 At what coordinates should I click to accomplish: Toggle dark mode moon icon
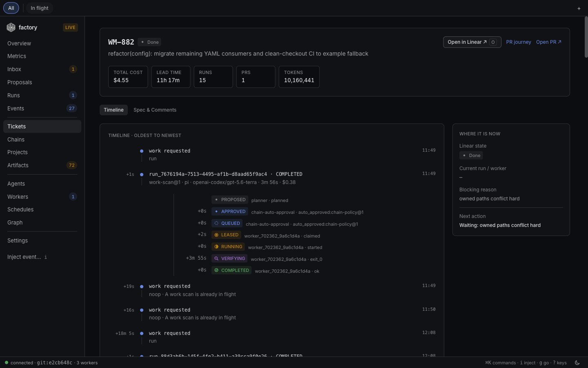point(577,363)
